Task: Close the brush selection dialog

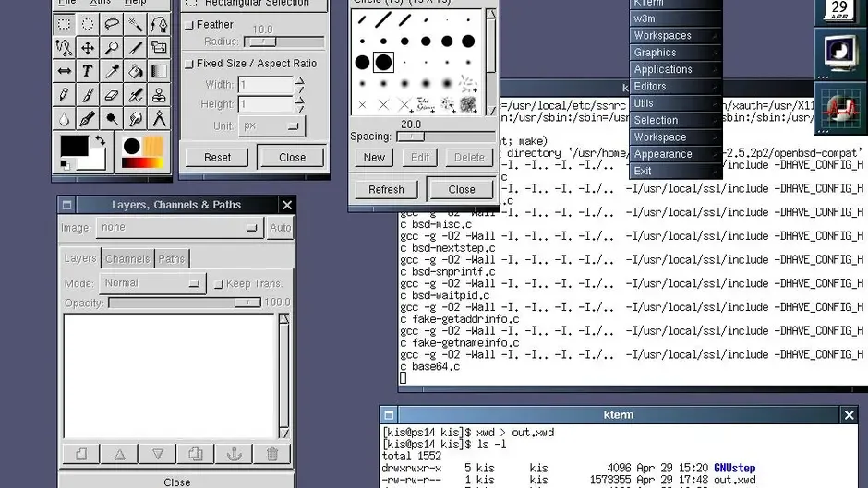Action: pyautogui.click(x=462, y=190)
